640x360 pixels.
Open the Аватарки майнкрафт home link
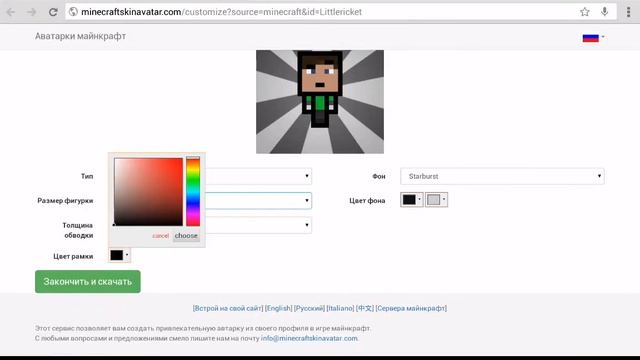pyautogui.click(x=80, y=36)
